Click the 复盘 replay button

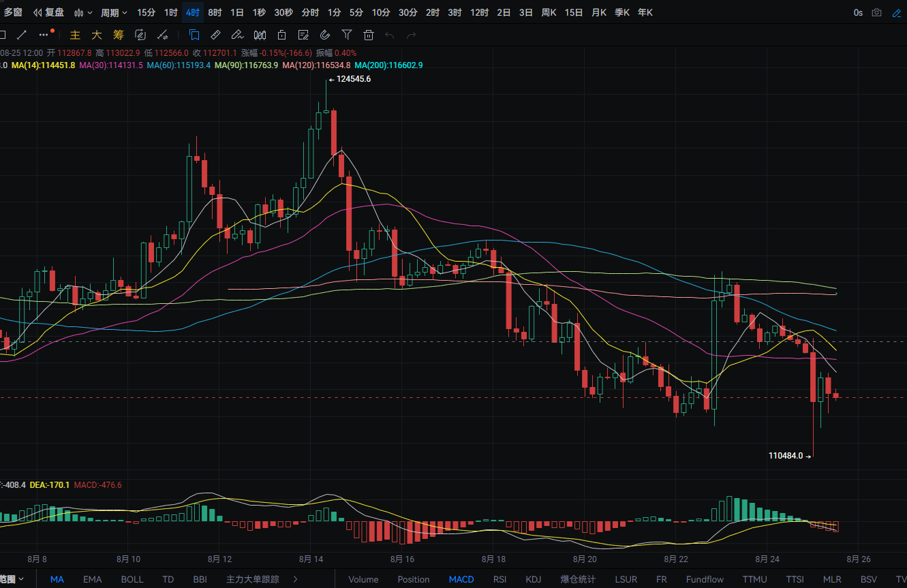49,12
